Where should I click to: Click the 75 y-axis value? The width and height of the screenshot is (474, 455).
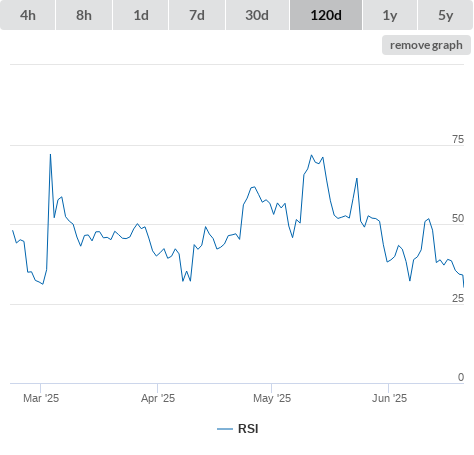click(458, 139)
